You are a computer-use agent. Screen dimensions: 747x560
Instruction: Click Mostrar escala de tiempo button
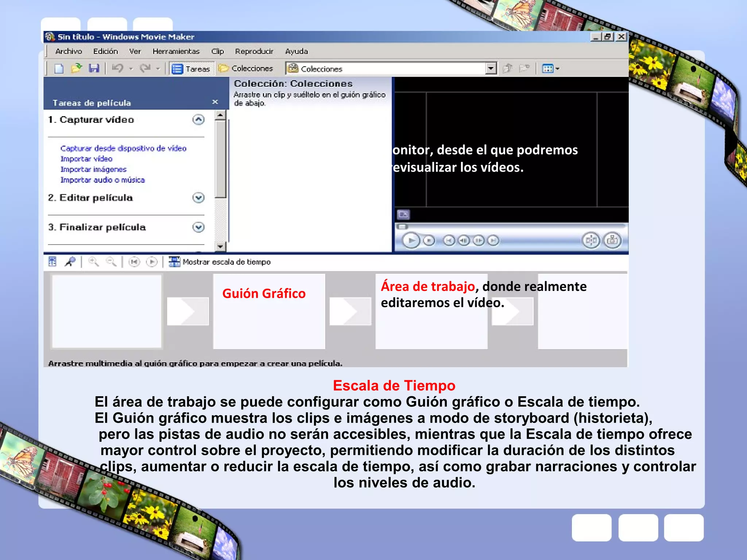[x=220, y=262]
